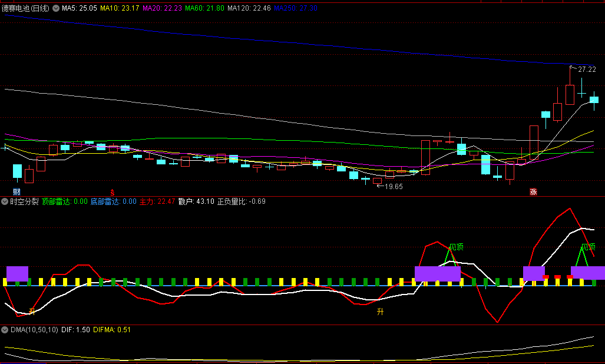The width and height of the screenshot is (605, 364).
Task: Click the red $ marker under the chart
Action: (113, 192)
